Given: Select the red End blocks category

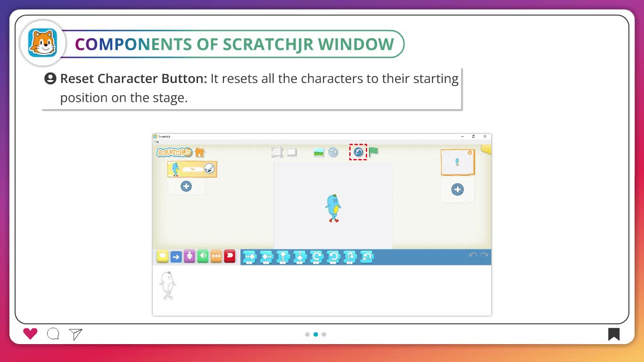Looking at the screenshot, I should click(230, 256).
